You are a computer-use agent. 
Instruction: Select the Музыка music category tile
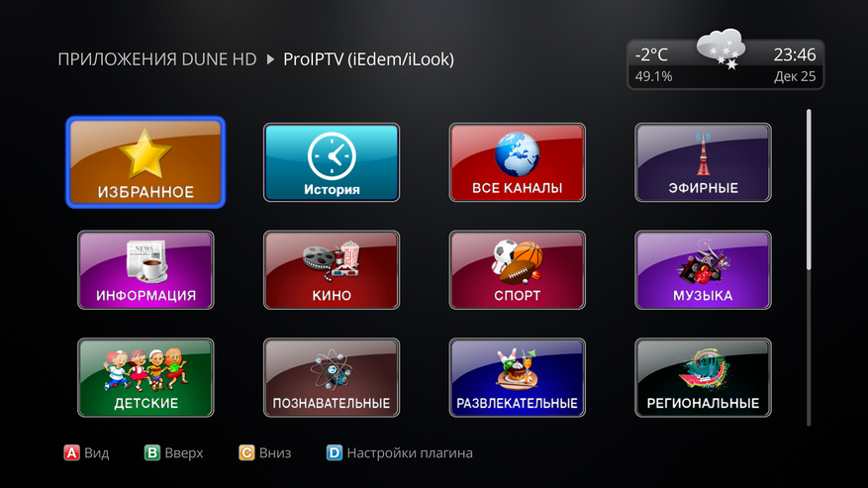(703, 270)
